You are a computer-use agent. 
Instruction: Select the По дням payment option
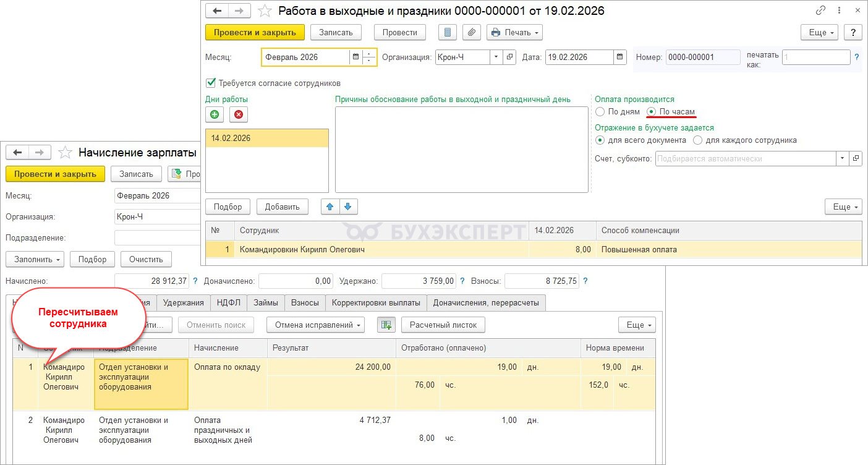[x=600, y=112]
